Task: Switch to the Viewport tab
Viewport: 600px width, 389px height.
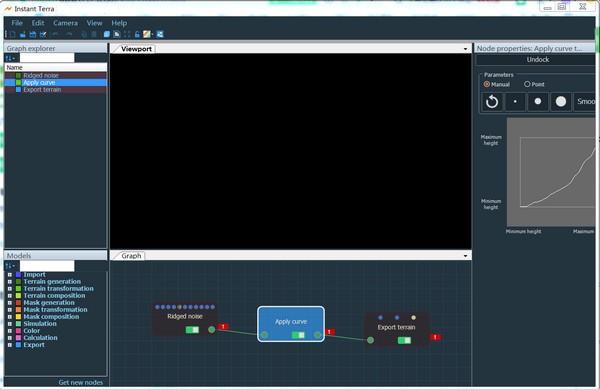Action: [x=136, y=49]
